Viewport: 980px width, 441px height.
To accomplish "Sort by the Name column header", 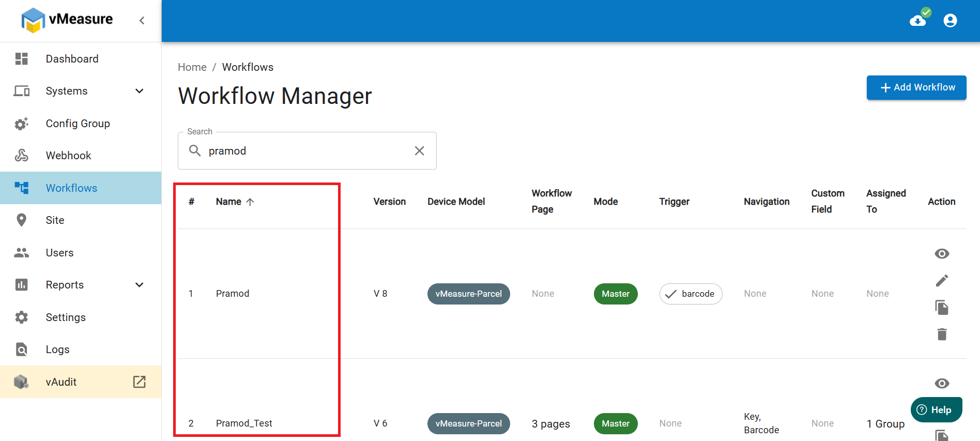I will (x=228, y=202).
